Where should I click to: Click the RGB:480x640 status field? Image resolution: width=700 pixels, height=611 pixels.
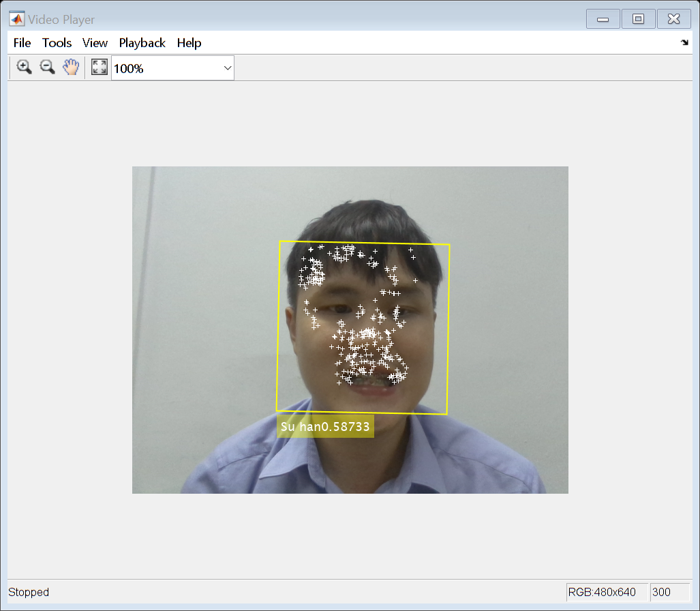tap(607, 592)
